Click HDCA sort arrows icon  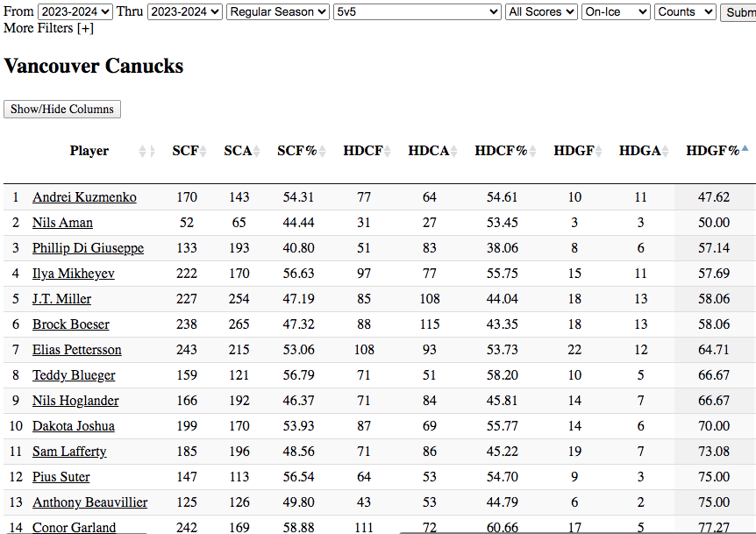point(454,152)
